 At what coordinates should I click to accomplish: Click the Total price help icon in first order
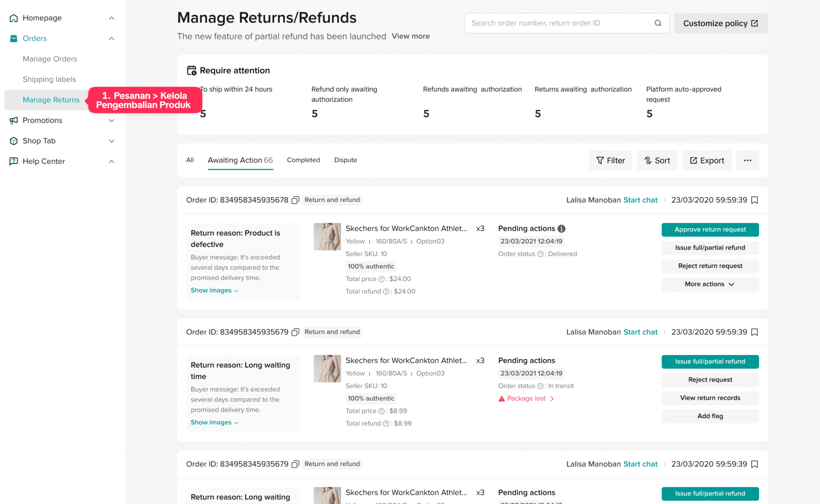[x=381, y=279]
